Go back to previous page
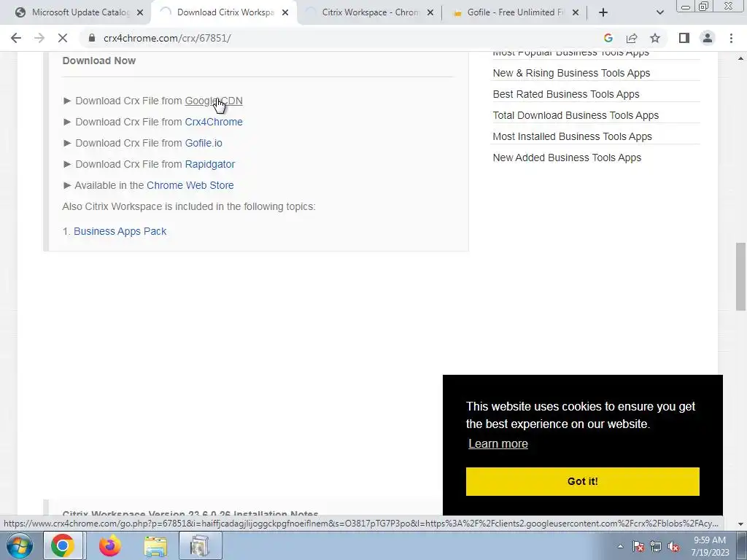 click(16, 38)
